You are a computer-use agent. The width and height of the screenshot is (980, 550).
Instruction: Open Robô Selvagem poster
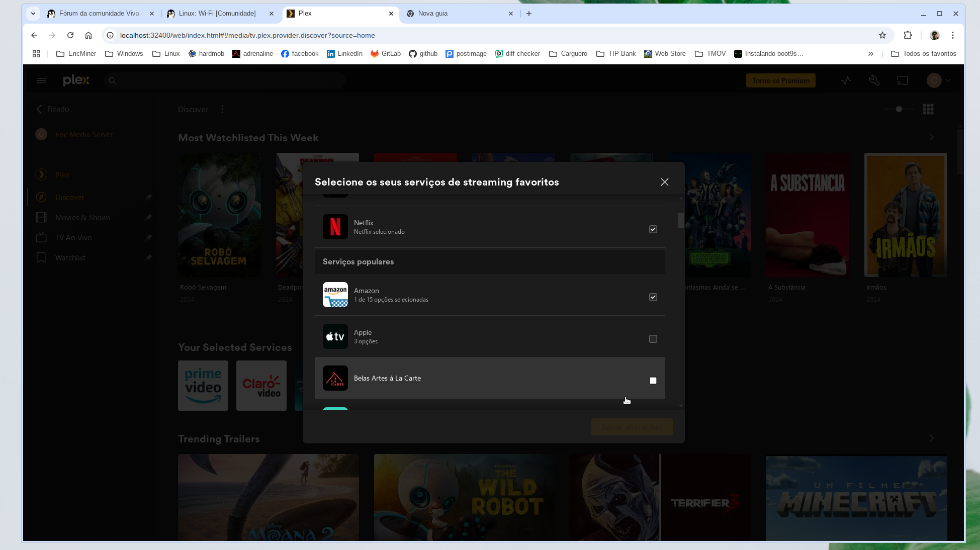pyautogui.click(x=219, y=215)
